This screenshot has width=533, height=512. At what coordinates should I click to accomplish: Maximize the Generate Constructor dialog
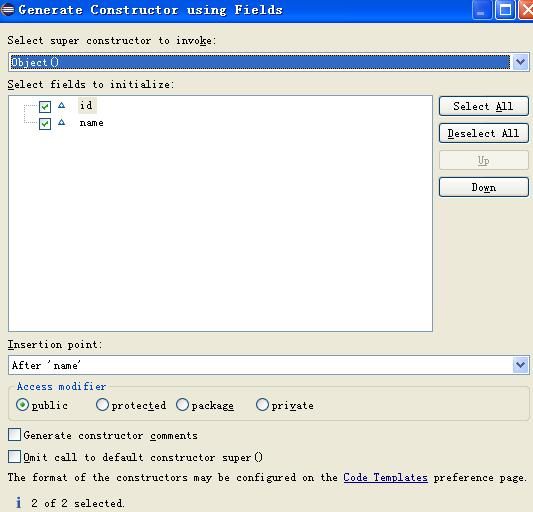(505, 10)
